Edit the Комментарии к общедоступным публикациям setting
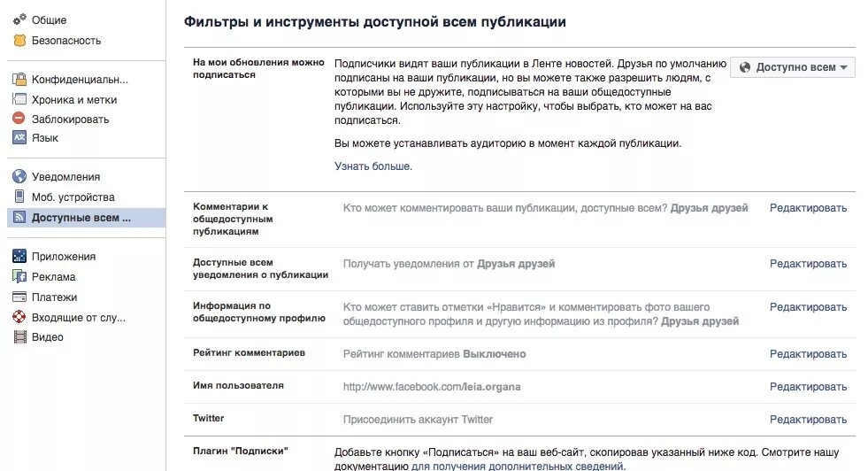Viewport: 868px width, 471px height. (808, 208)
